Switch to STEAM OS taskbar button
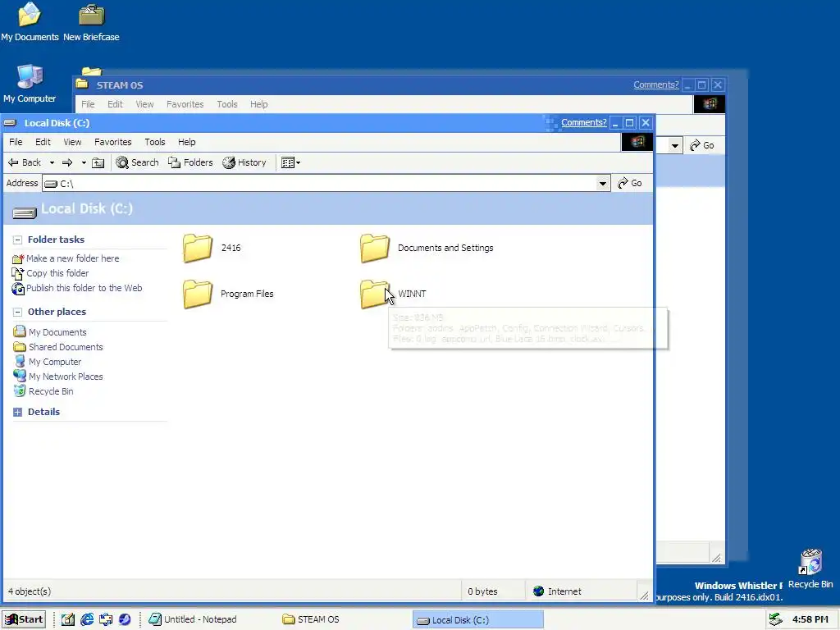Image resolution: width=840 pixels, height=630 pixels. pyautogui.click(x=311, y=620)
